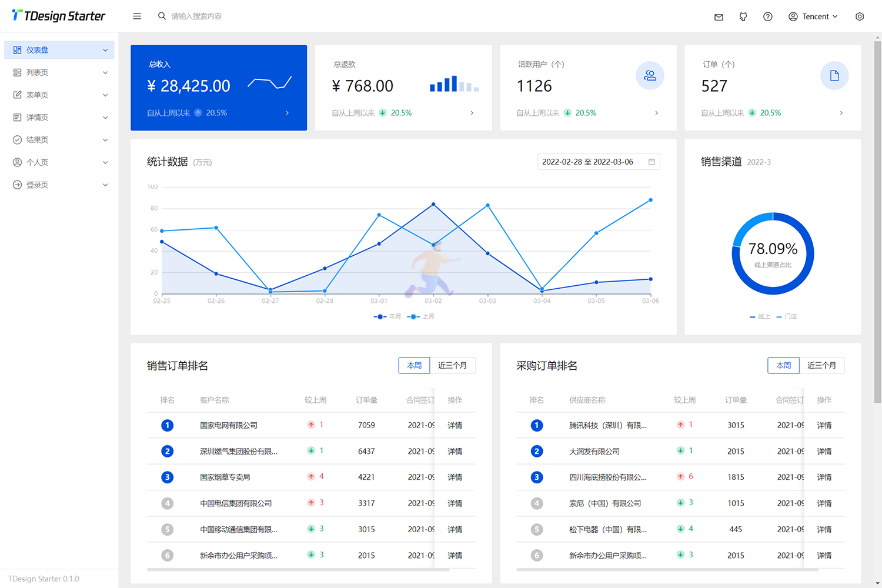Click the 总收入 trend line chart icon
The image size is (882, 588).
[270, 83]
